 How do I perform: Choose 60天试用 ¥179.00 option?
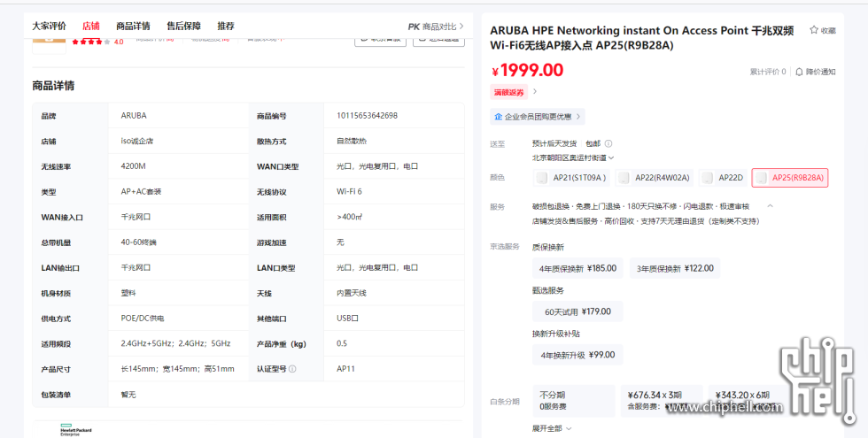click(577, 311)
